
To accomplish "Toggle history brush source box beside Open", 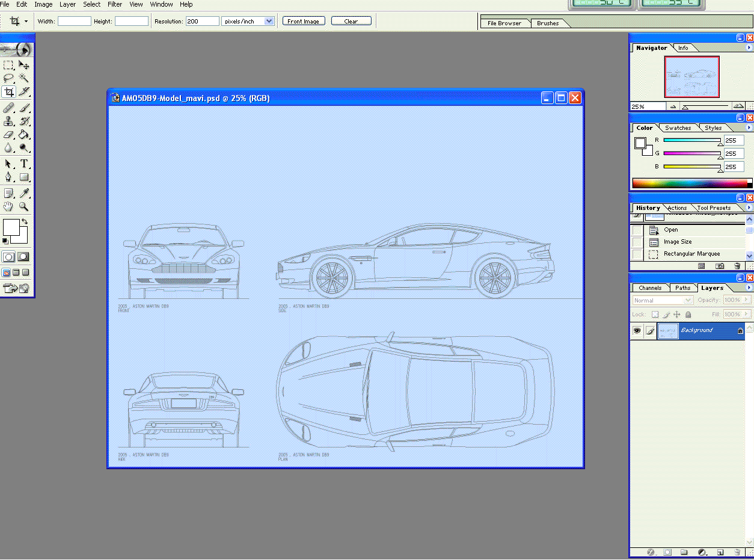I will [637, 230].
